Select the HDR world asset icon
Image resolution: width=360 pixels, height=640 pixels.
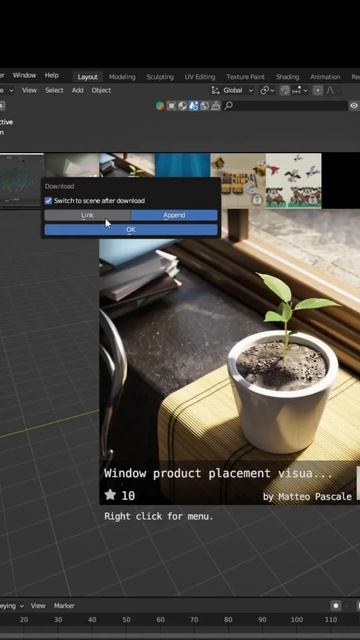[204, 106]
